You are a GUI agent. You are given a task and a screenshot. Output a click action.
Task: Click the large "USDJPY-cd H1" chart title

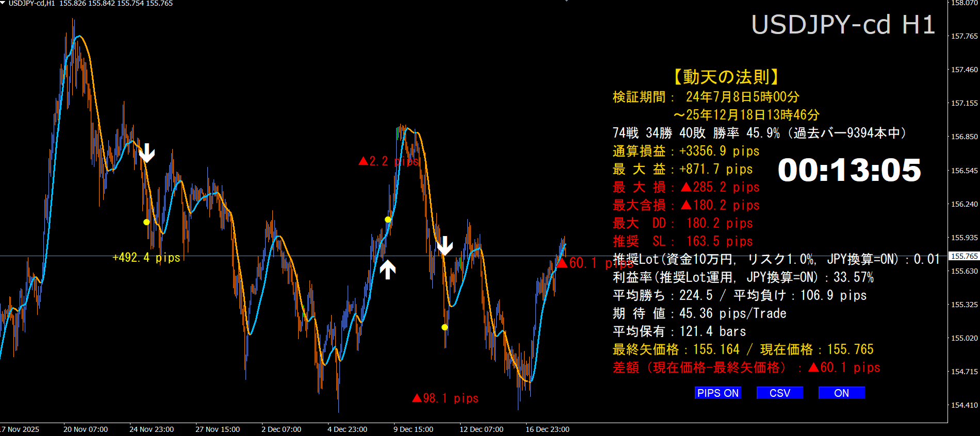tap(843, 25)
